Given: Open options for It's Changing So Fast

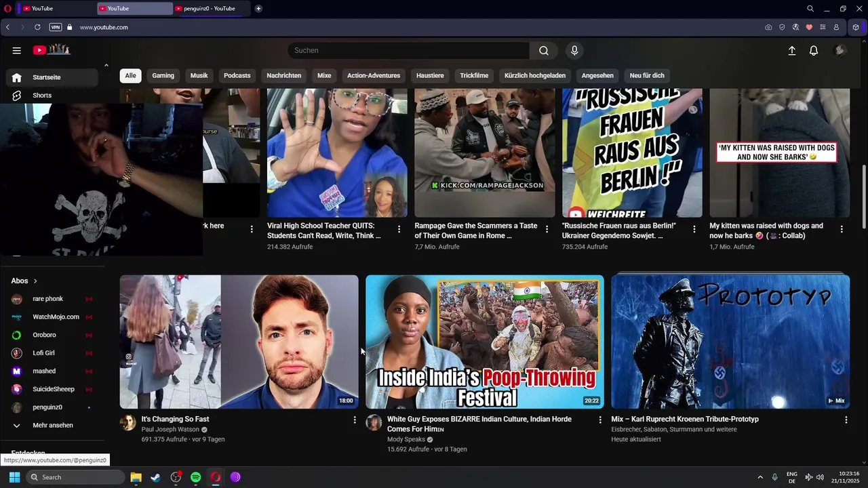Looking at the screenshot, I should (x=354, y=420).
